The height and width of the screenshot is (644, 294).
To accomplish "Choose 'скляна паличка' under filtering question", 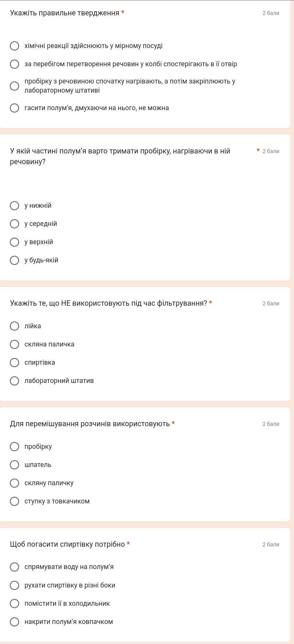I will pos(14,344).
